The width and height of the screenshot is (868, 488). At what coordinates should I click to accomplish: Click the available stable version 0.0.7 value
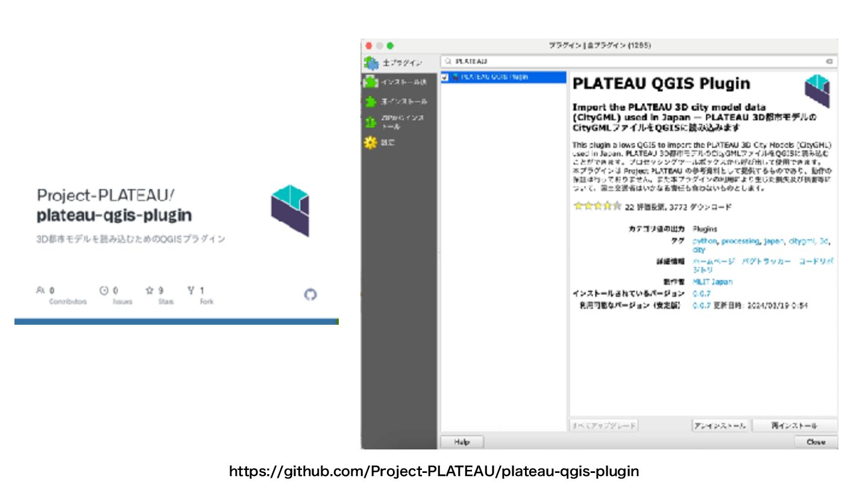pyautogui.click(x=701, y=306)
